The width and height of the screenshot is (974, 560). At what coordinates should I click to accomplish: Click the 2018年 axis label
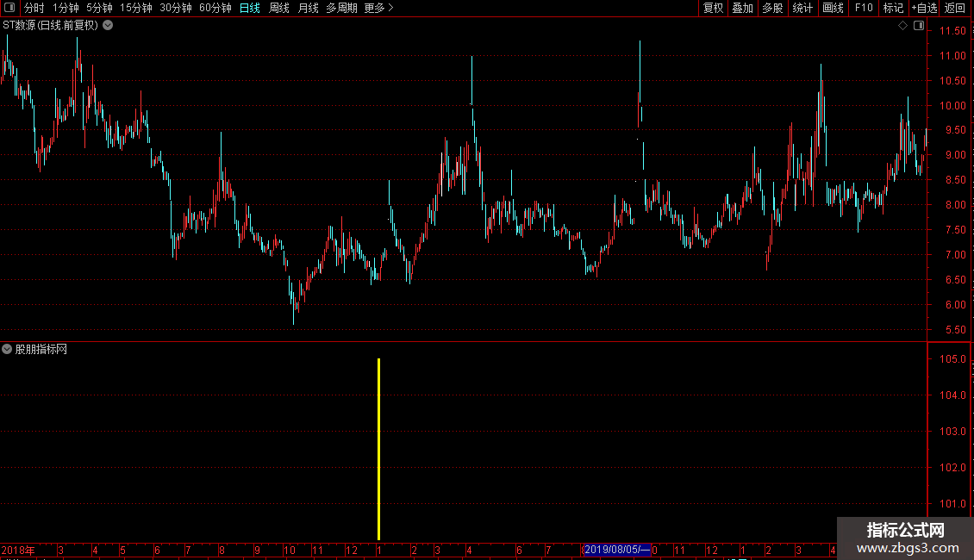tap(18, 550)
